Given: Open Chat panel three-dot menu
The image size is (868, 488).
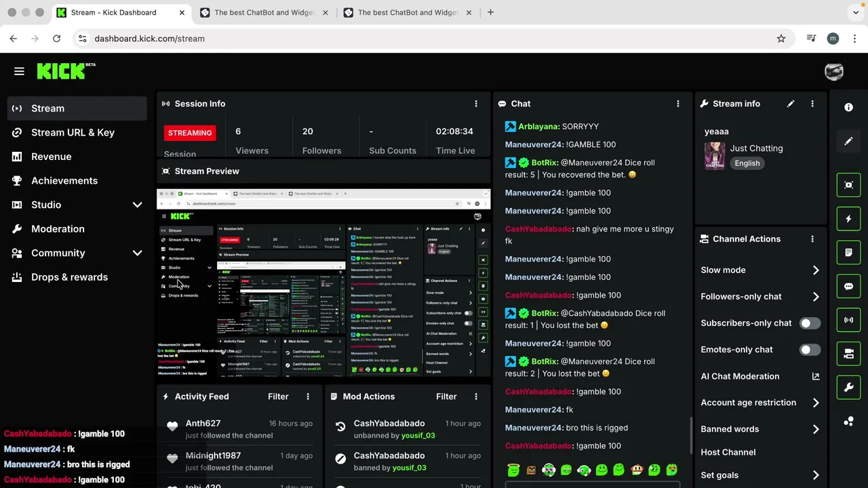Looking at the screenshot, I should (678, 104).
